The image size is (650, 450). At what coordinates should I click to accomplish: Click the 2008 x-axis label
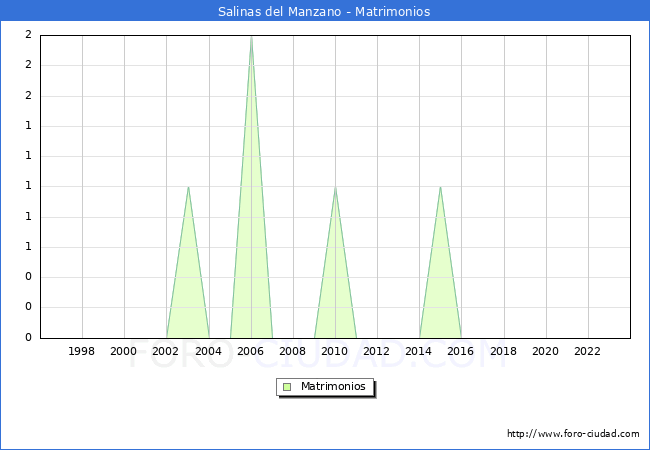pyautogui.click(x=293, y=351)
